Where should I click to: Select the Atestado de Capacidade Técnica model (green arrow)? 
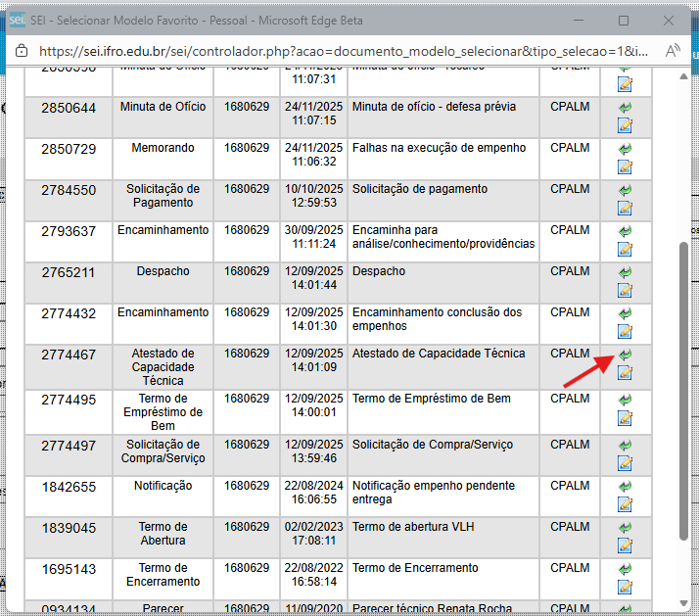[x=625, y=355]
